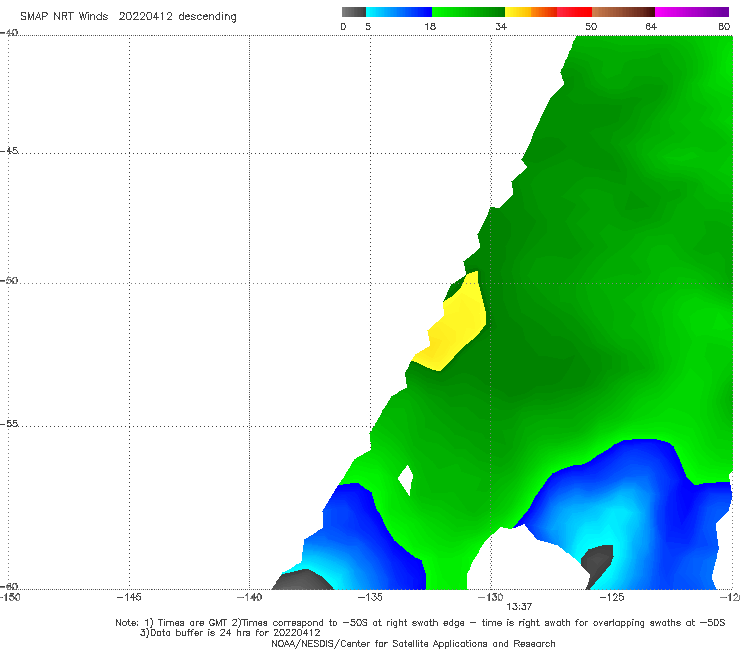Click the dark gray patch inside the cyan area
Viewport: 740px width, 650px height.
(x=597, y=564)
